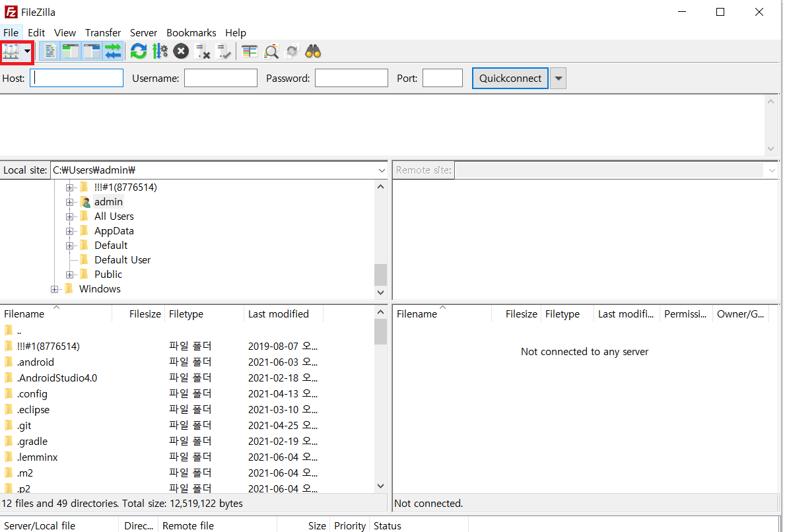Toggle transfer queue display icon
This screenshot has height=532, width=785.
point(113,51)
